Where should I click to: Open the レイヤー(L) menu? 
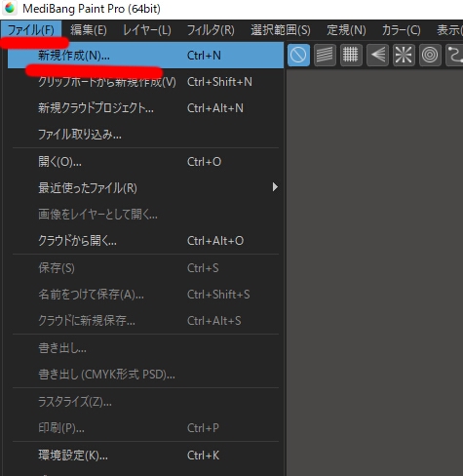pos(146,30)
